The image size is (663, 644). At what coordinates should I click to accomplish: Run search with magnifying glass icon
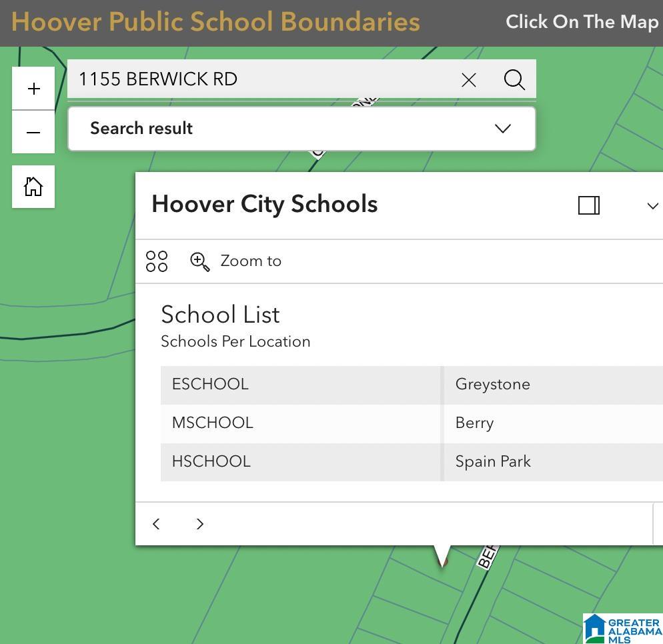(514, 79)
